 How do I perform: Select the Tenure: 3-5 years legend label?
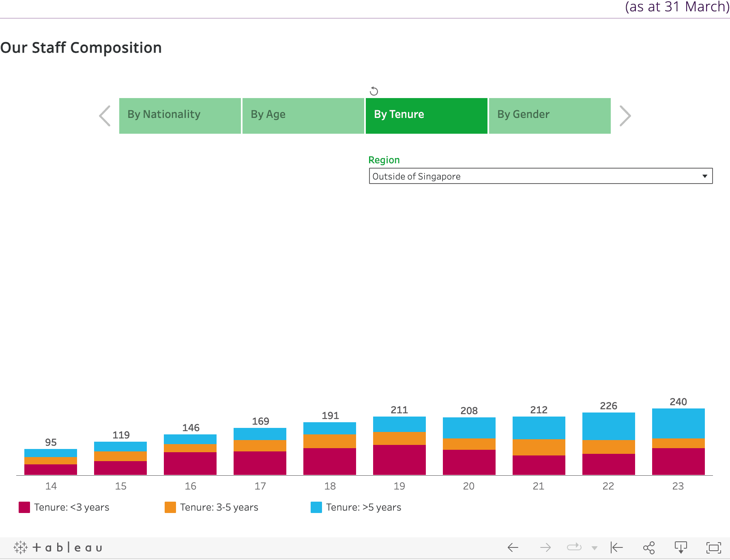pyautogui.click(x=219, y=507)
